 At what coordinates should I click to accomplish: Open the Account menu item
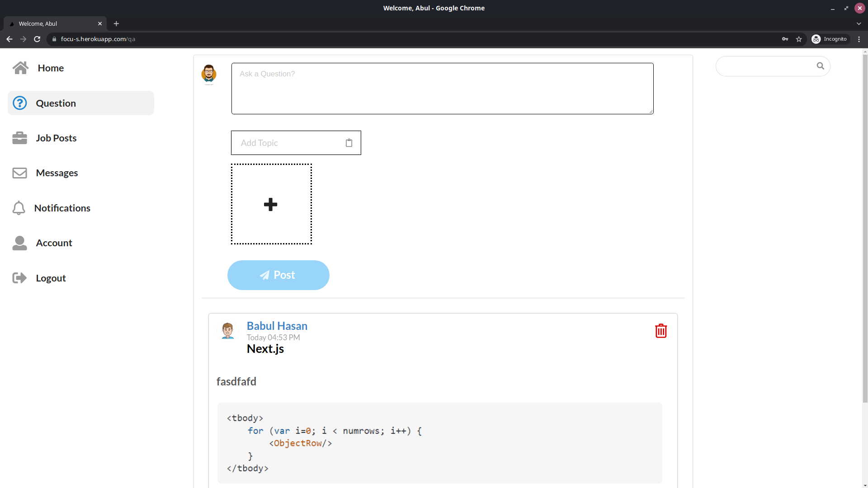(x=54, y=243)
